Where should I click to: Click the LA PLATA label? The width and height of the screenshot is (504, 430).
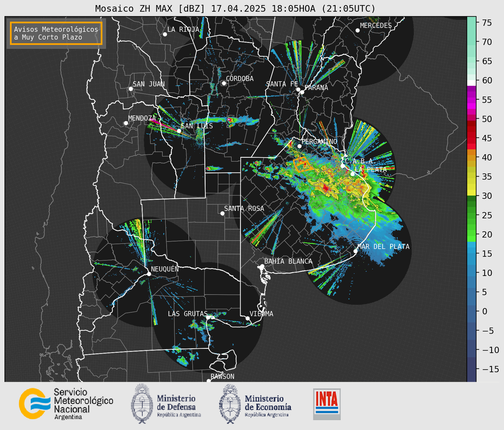point(371,169)
